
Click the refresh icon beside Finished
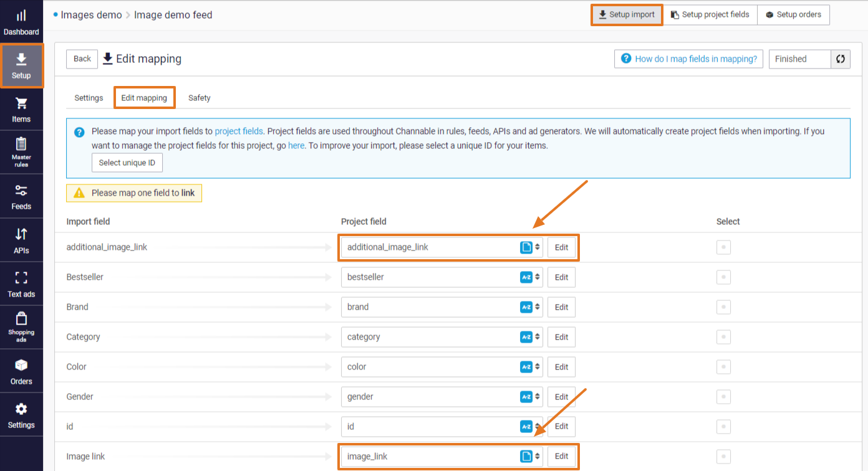(x=840, y=59)
